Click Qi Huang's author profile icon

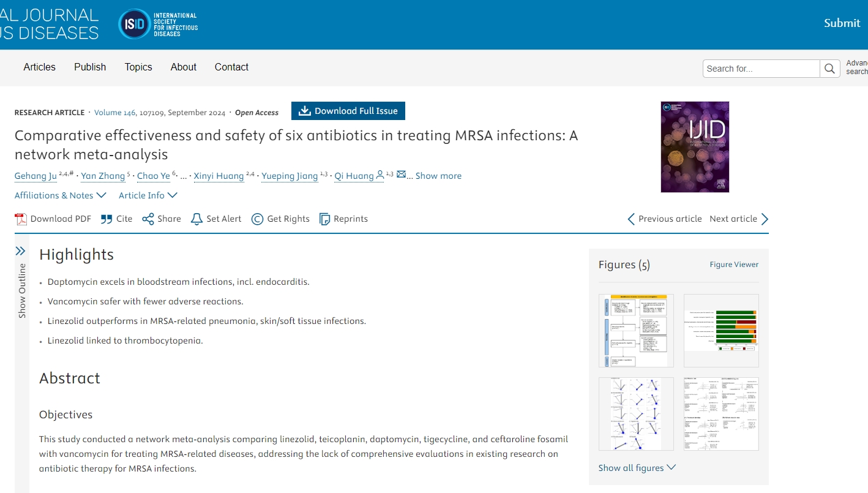click(x=380, y=175)
